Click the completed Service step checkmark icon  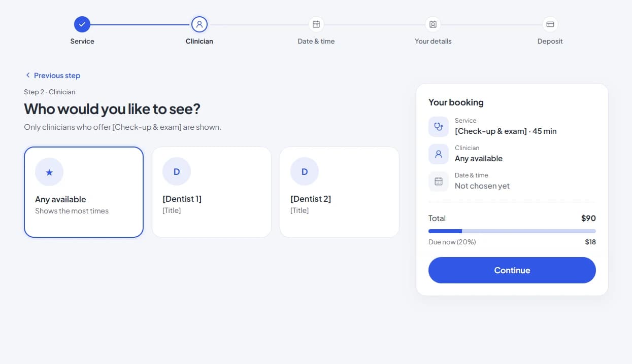(82, 24)
